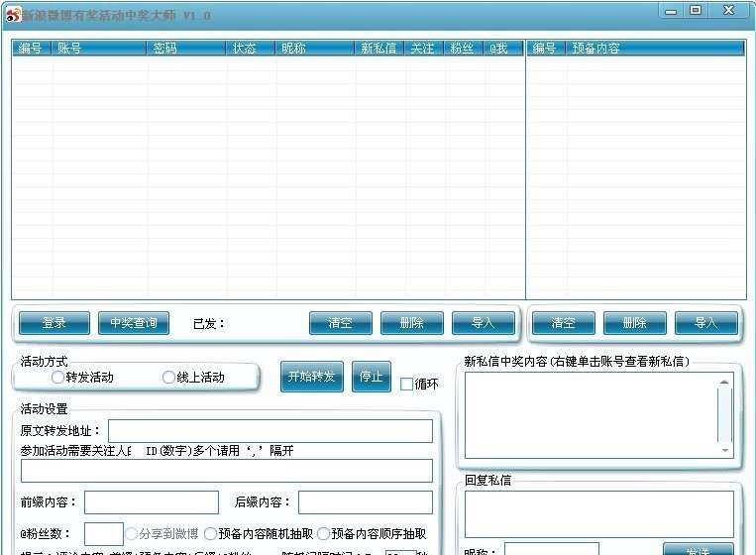Image resolution: width=756 pixels, height=555 pixels.
Task: Close the window
Action: point(729,11)
